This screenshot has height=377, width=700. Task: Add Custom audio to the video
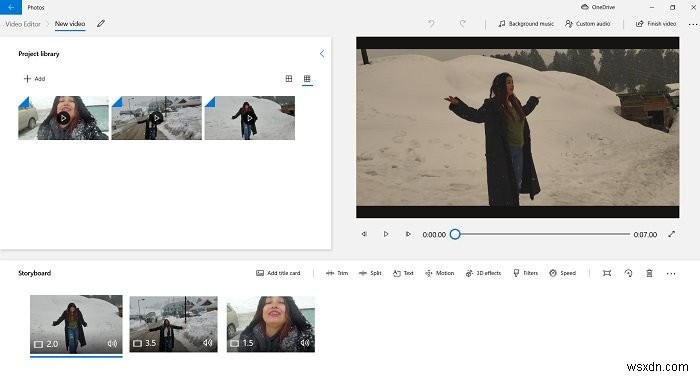point(588,24)
